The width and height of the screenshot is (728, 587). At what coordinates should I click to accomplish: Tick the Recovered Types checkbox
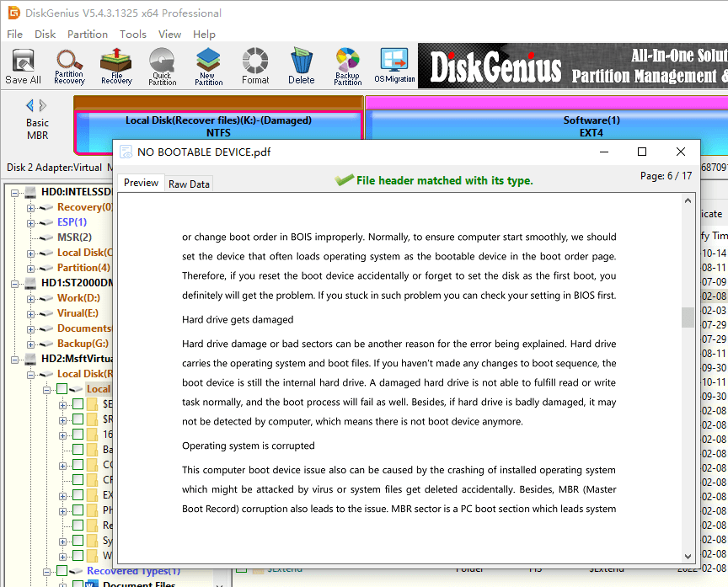(x=62, y=571)
